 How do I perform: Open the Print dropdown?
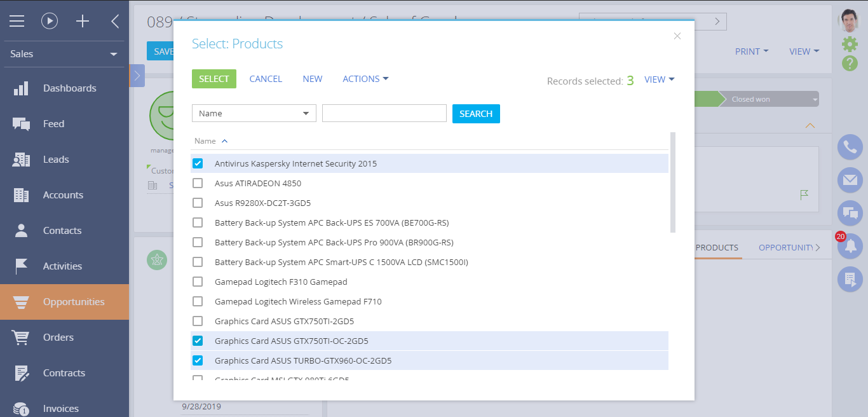click(752, 51)
